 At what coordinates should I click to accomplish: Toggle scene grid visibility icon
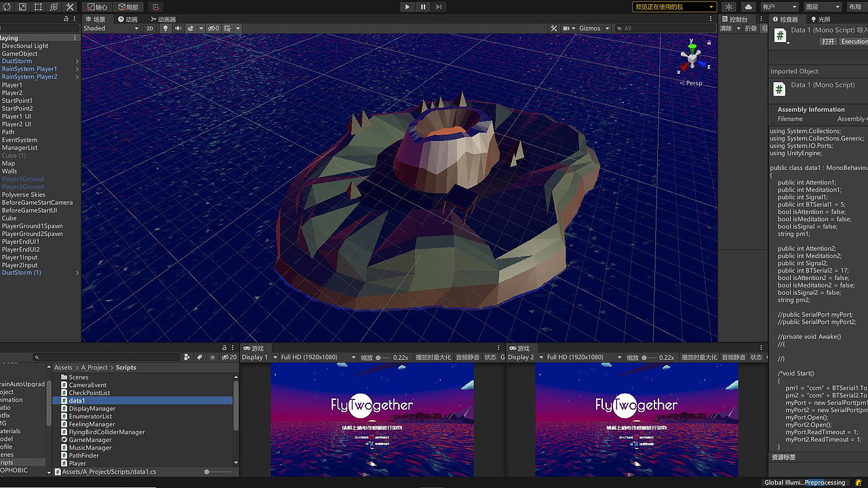[x=228, y=28]
